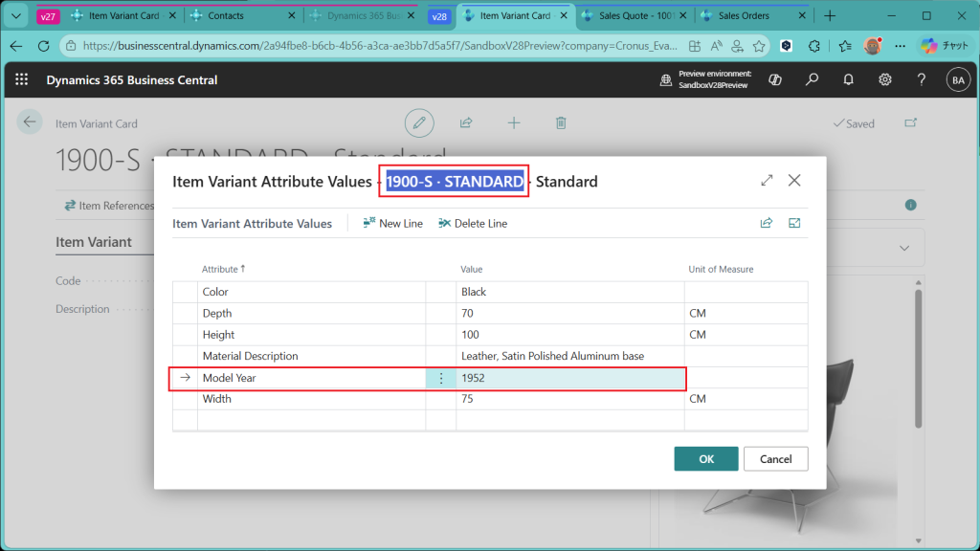Open the help question mark icon
980x551 pixels.
(x=922, y=80)
